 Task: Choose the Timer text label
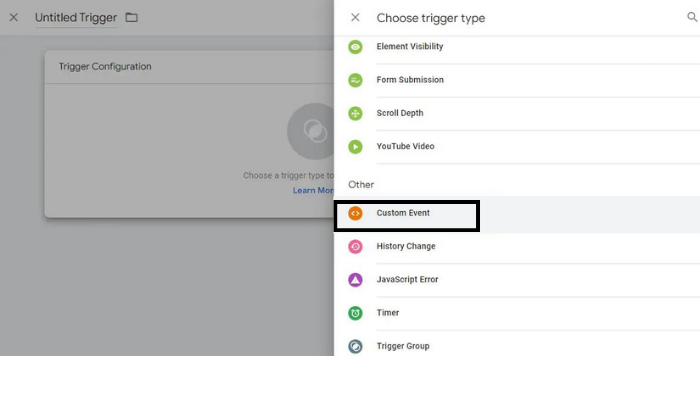click(x=388, y=313)
